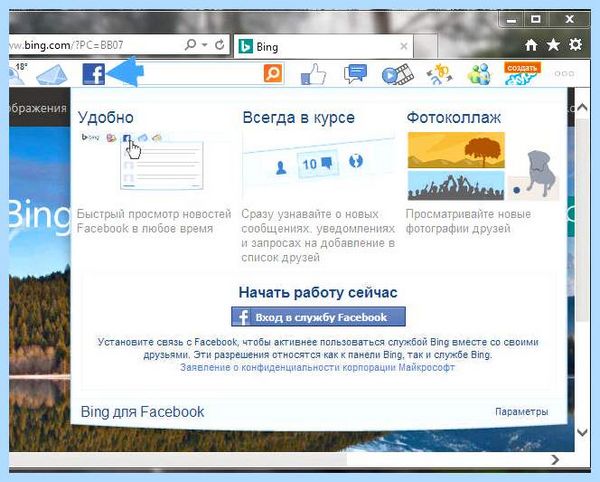Screen dimensions: 600x482
Task: Maximize the browser window
Action: [x=536, y=19]
